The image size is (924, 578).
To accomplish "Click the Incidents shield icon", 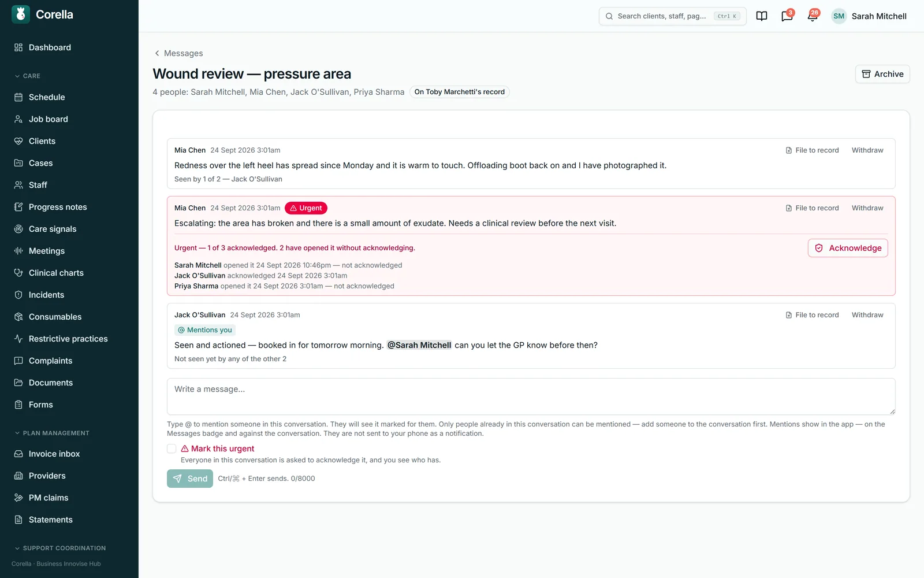I will tap(18, 295).
